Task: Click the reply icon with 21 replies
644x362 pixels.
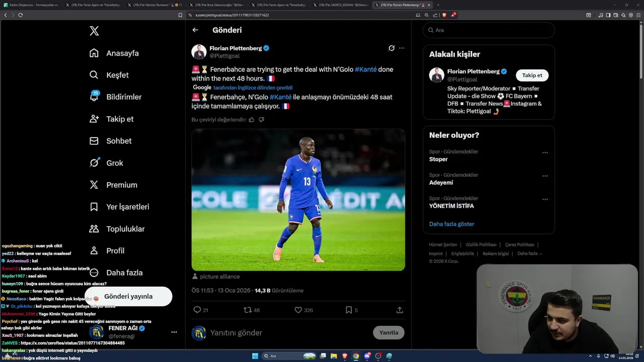Action: (197, 310)
